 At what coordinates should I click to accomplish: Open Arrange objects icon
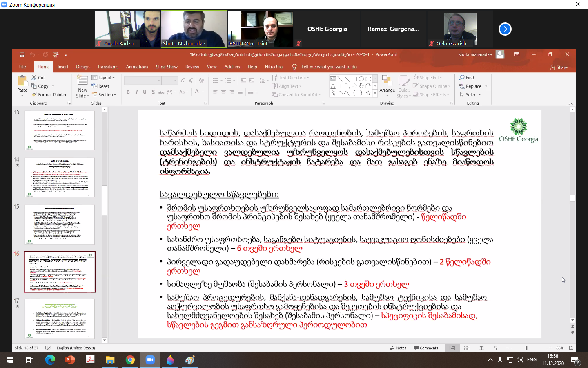[387, 81]
